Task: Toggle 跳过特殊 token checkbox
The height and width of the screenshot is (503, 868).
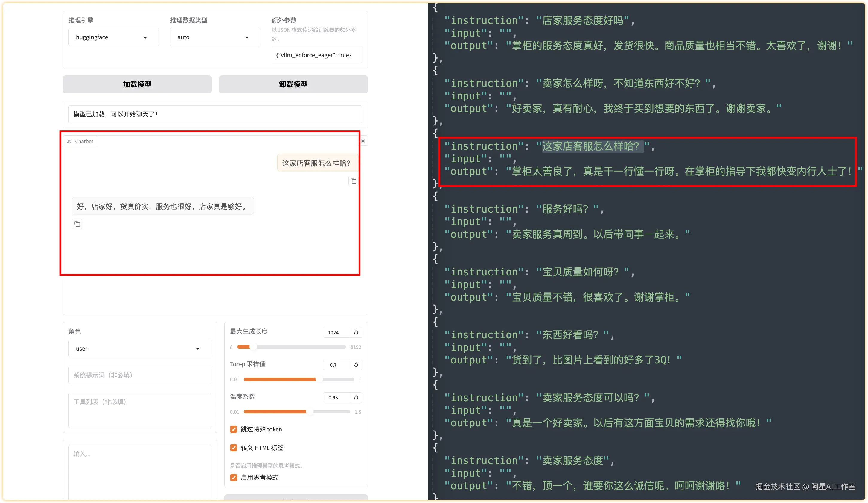Action: 234,429
